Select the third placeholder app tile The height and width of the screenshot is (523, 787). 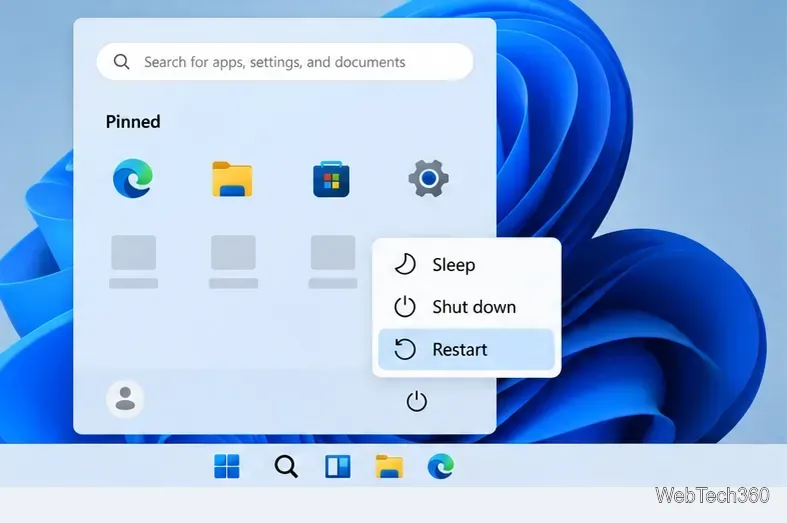point(333,262)
